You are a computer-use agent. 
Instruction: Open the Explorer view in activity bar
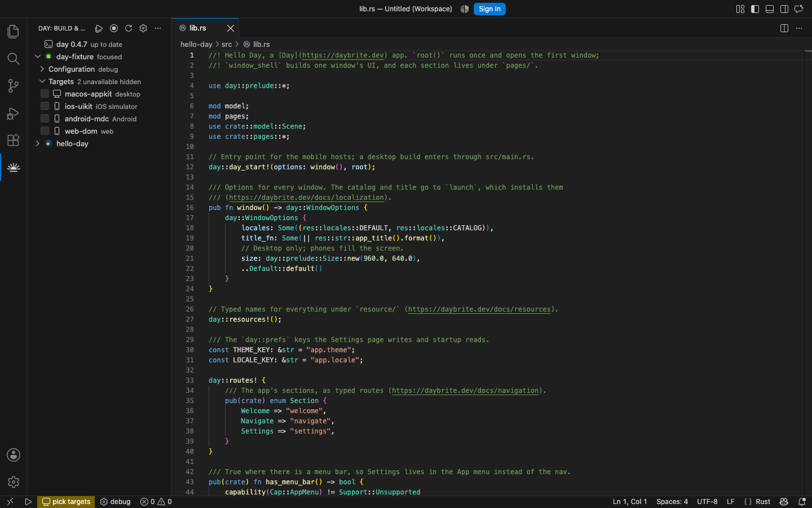[x=13, y=32]
